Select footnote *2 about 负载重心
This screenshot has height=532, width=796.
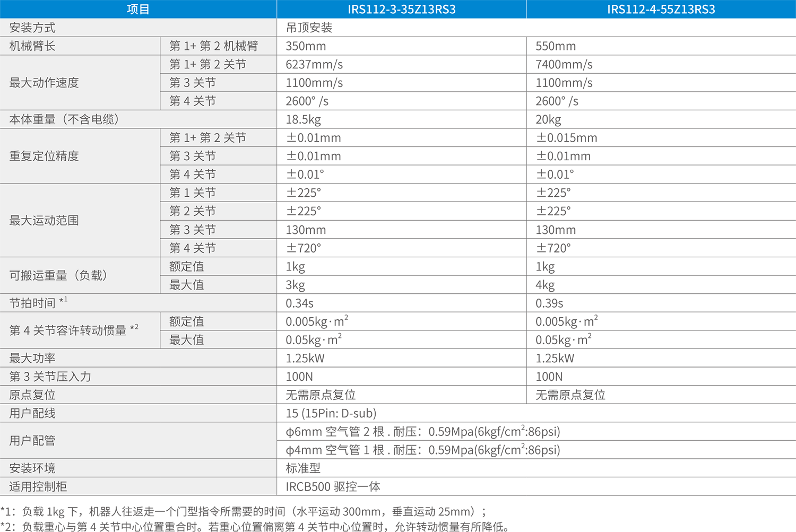255,527
